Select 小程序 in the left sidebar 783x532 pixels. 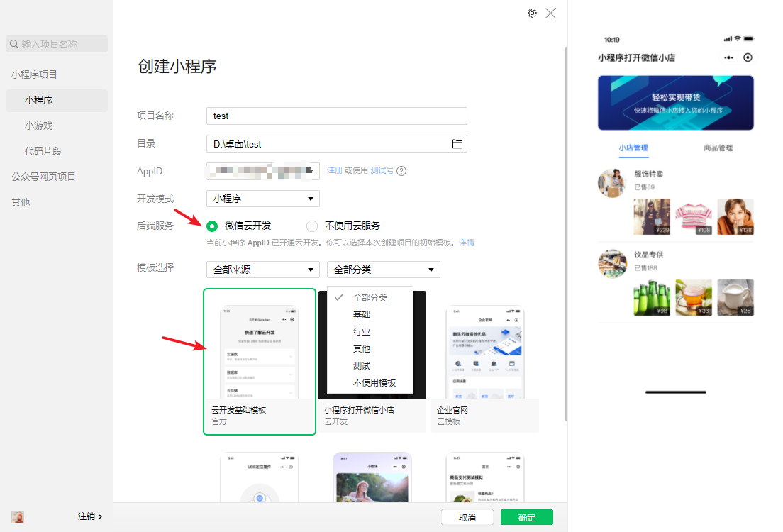click(57, 101)
